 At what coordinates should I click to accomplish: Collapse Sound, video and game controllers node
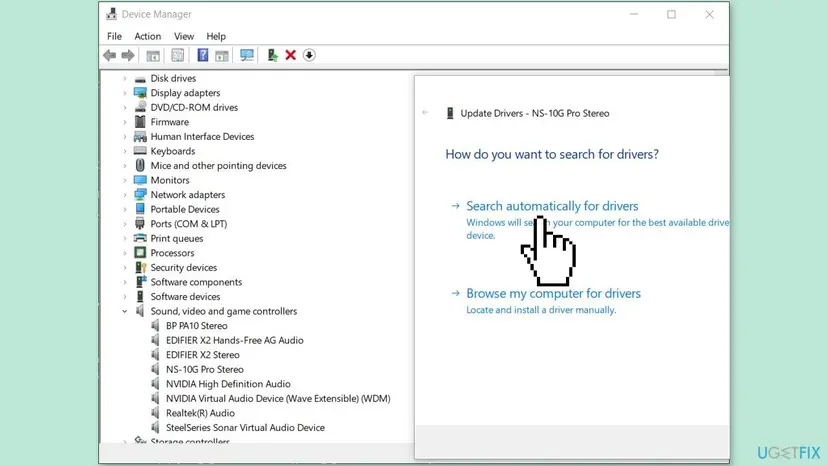click(x=125, y=311)
